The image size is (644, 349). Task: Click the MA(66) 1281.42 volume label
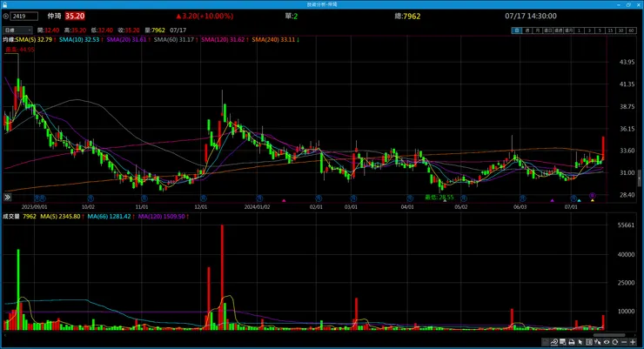coord(109,216)
